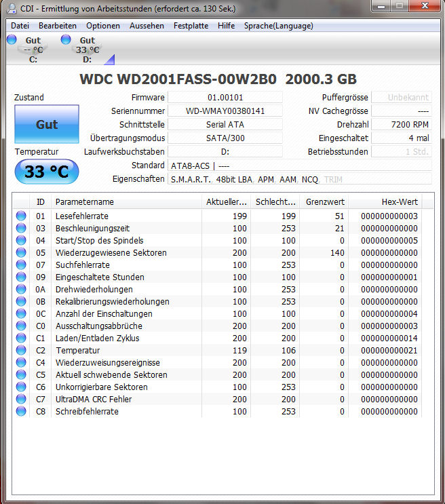Click status orb for Start/Stop des Spindels
The height and width of the screenshot is (504, 445).
tap(21, 240)
